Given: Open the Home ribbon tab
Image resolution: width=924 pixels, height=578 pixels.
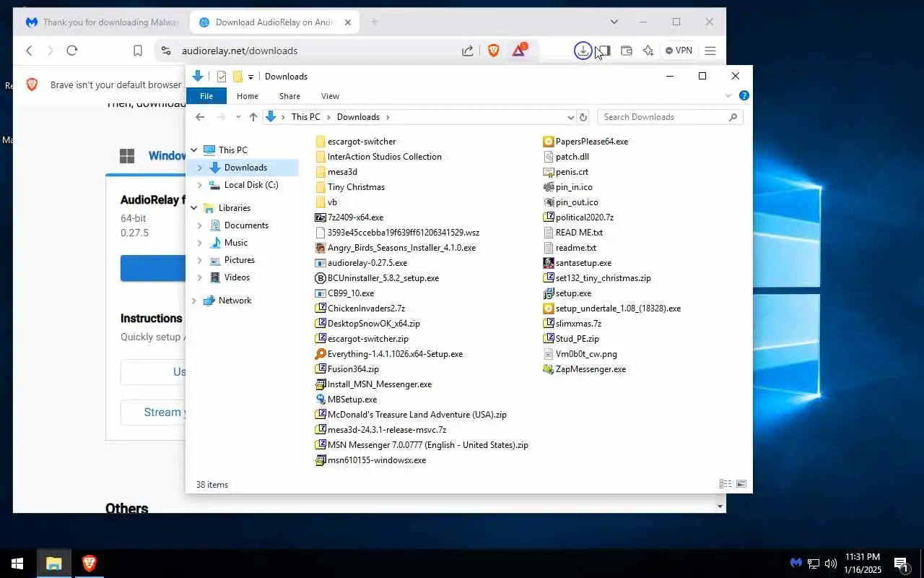Looking at the screenshot, I should point(248,96).
